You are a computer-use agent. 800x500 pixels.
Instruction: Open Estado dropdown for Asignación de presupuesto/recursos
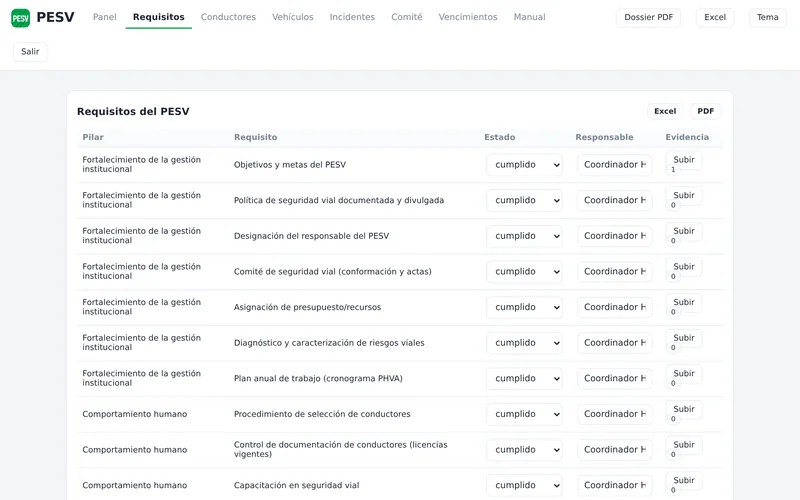(x=524, y=307)
